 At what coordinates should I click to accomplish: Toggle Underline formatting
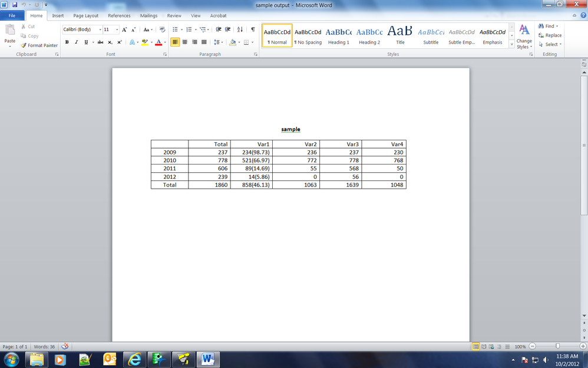click(x=86, y=42)
